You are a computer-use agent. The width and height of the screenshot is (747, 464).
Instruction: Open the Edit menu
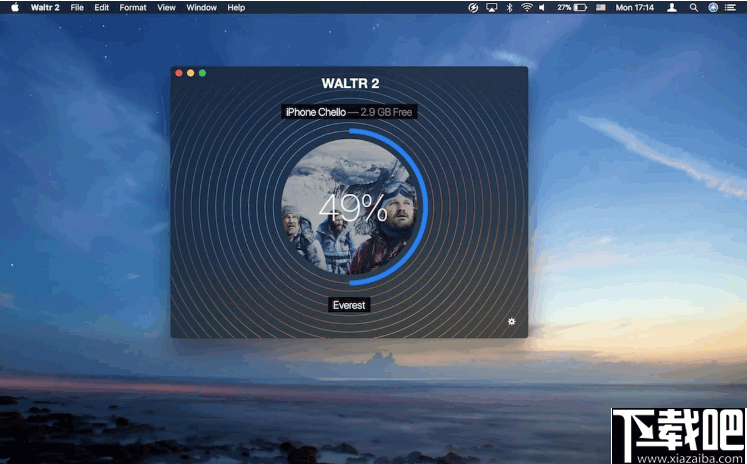[101, 7]
